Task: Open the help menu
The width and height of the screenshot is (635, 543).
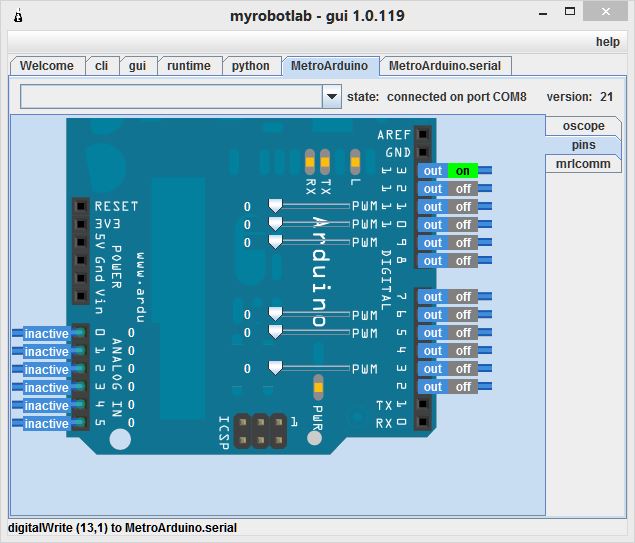Action: pyautogui.click(x=607, y=42)
